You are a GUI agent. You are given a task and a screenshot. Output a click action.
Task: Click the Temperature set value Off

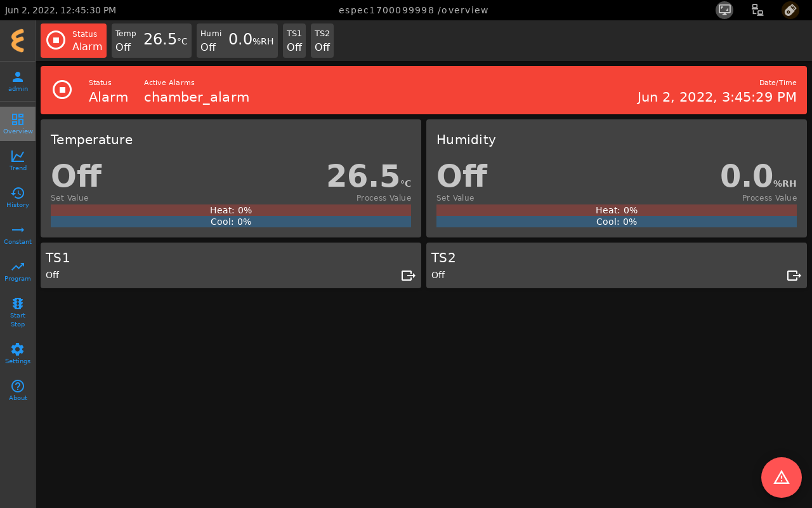click(x=76, y=177)
